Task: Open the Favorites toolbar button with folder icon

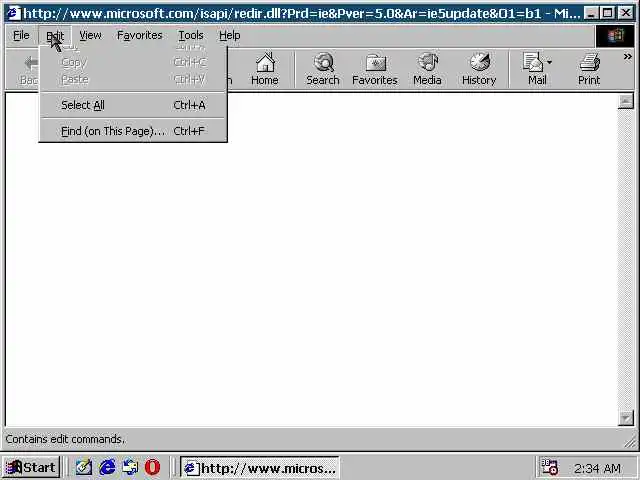Action: coord(375,69)
